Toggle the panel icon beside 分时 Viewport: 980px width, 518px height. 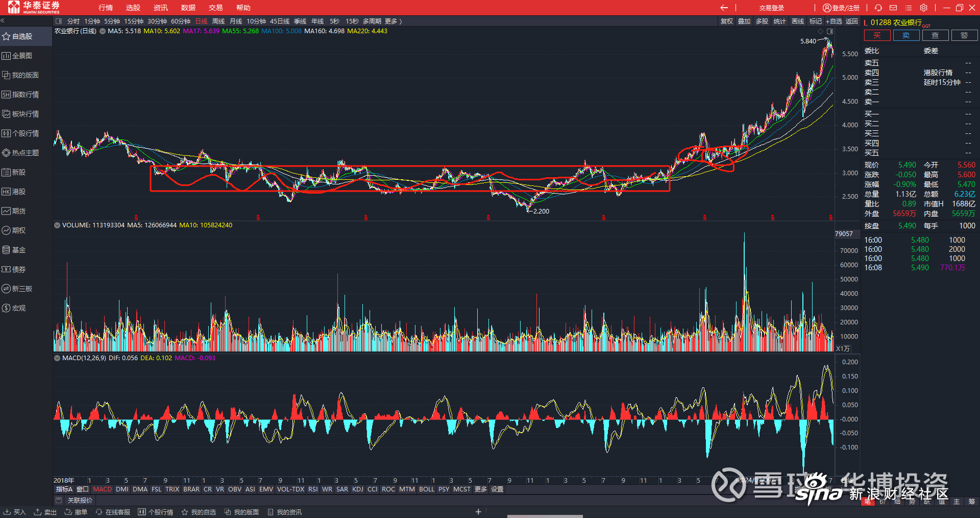coord(59,21)
